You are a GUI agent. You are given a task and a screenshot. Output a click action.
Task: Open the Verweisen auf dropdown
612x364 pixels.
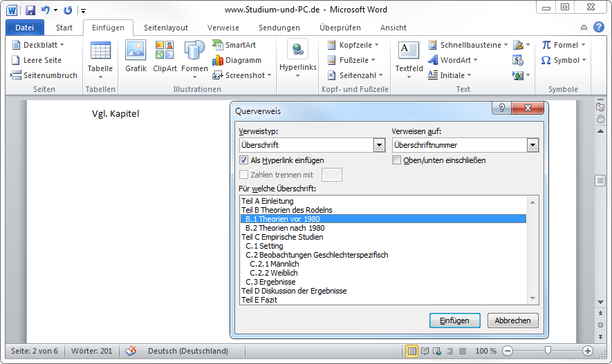point(532,145)
